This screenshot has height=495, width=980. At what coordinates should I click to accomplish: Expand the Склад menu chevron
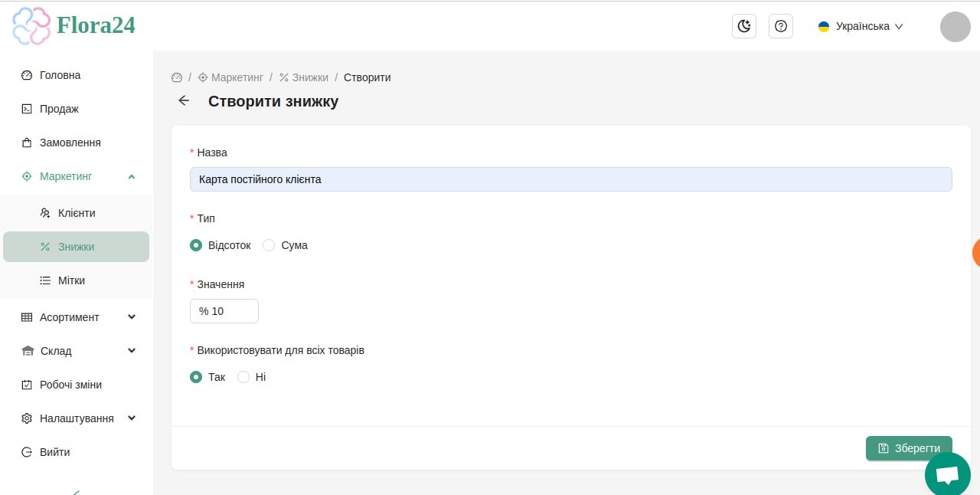tap(132, 351)
